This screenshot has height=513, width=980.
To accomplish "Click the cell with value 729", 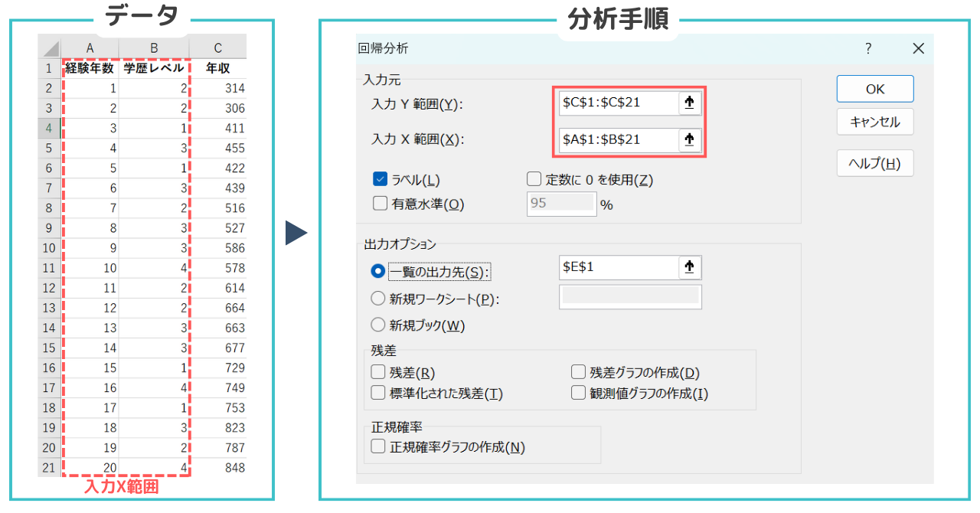I will click(x=218, y=368).
